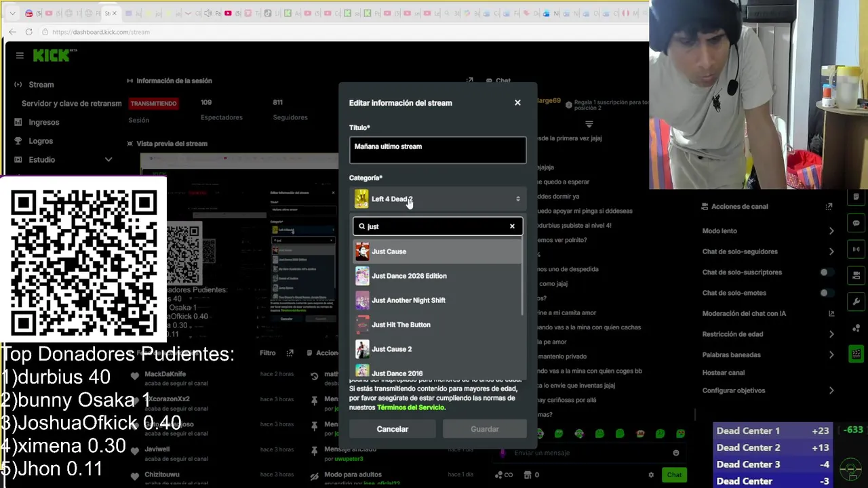
Task: Select Just Dance 2016 category
Action: (x=437, y=371)
